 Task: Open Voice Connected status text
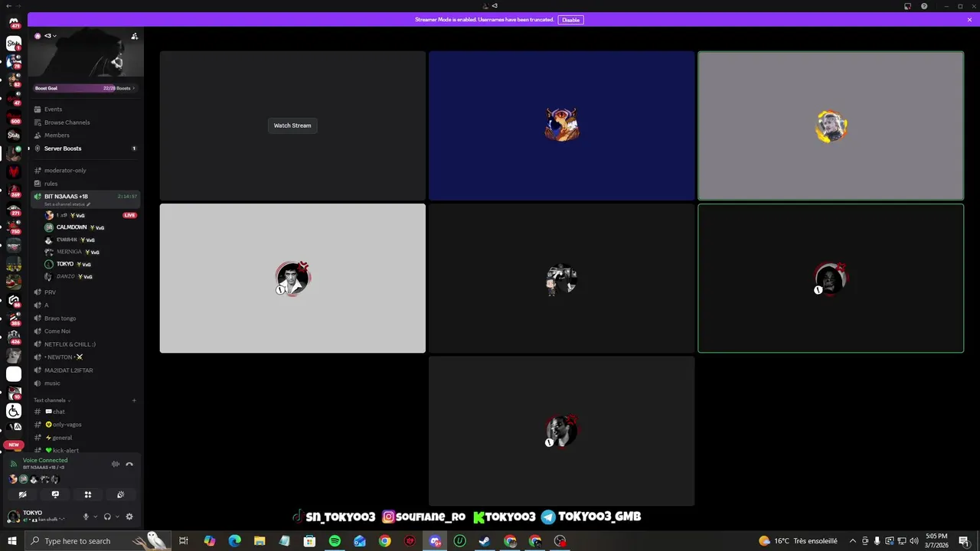45,460
